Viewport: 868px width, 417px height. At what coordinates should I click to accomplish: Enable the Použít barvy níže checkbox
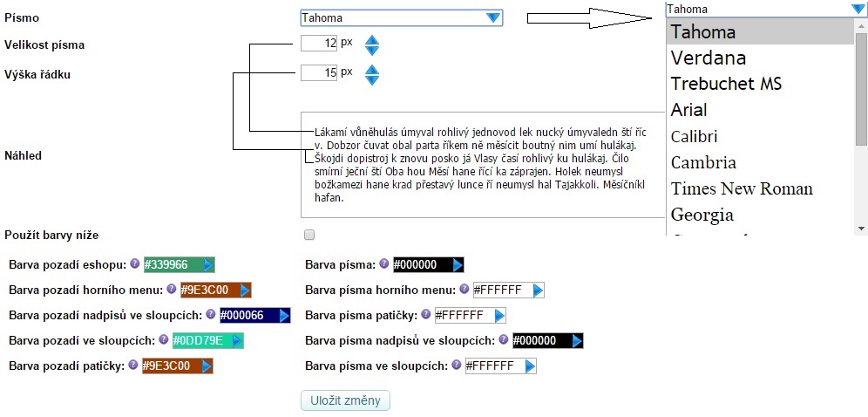click(309, 235)
